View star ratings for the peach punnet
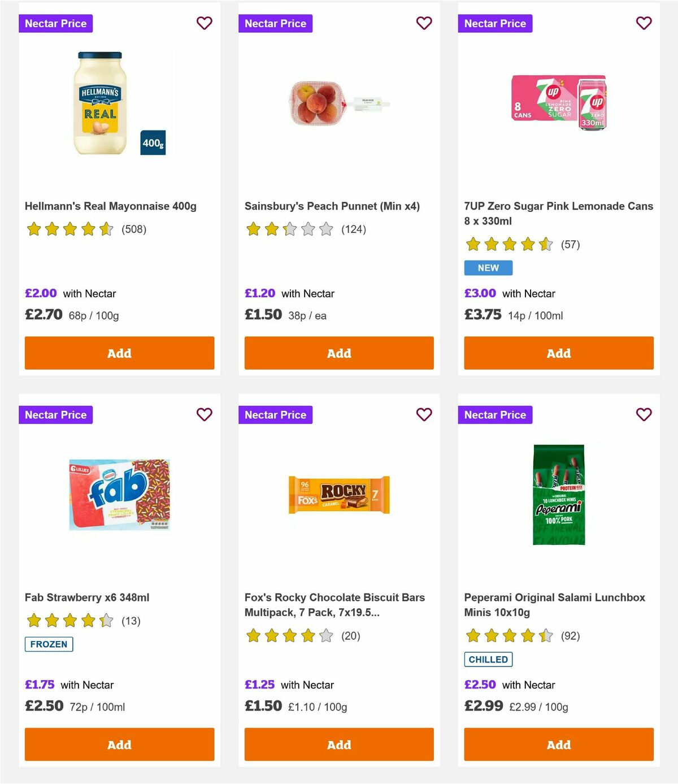This screenshot has height=784, width=678. click(289, 229)
